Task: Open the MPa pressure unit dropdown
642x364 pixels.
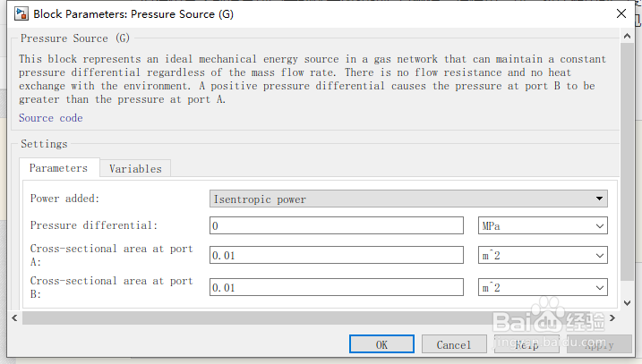Action: point(543,225)
